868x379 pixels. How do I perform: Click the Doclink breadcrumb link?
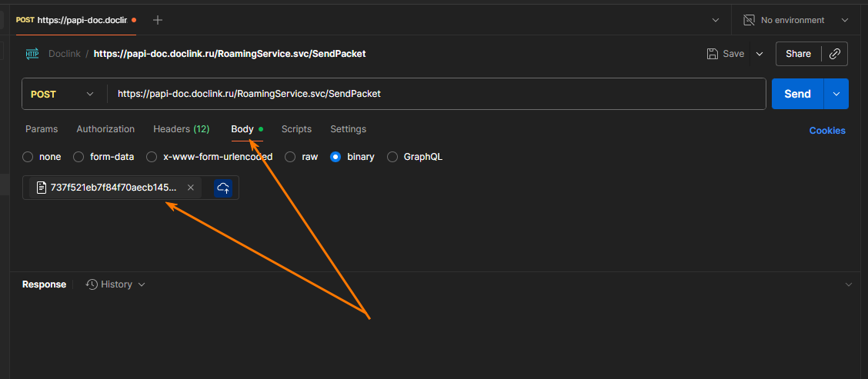click(64, 54)
